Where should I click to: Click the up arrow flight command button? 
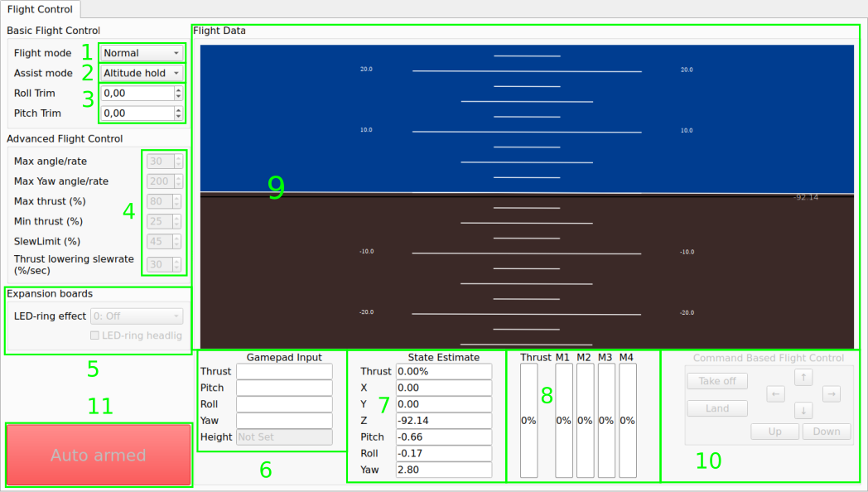click(803, 378)
